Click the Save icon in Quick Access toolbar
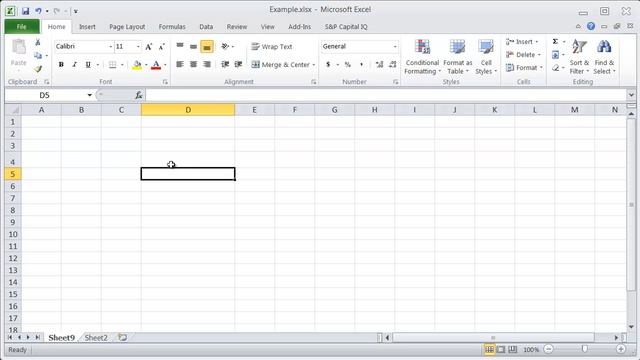The height and width of the screenshot is (360, 640). 25,11
